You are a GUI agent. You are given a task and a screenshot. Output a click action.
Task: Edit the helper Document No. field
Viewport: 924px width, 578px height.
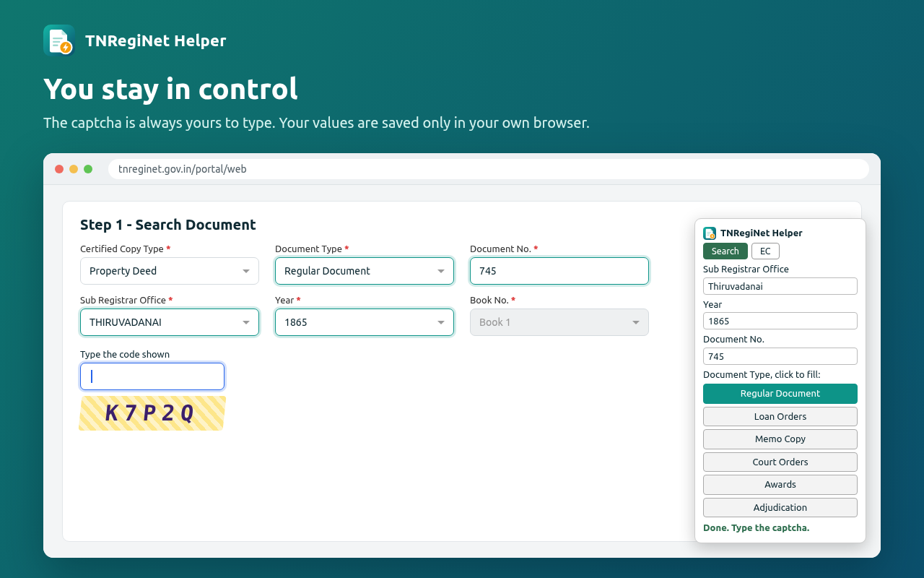click(x=780, y=356)
